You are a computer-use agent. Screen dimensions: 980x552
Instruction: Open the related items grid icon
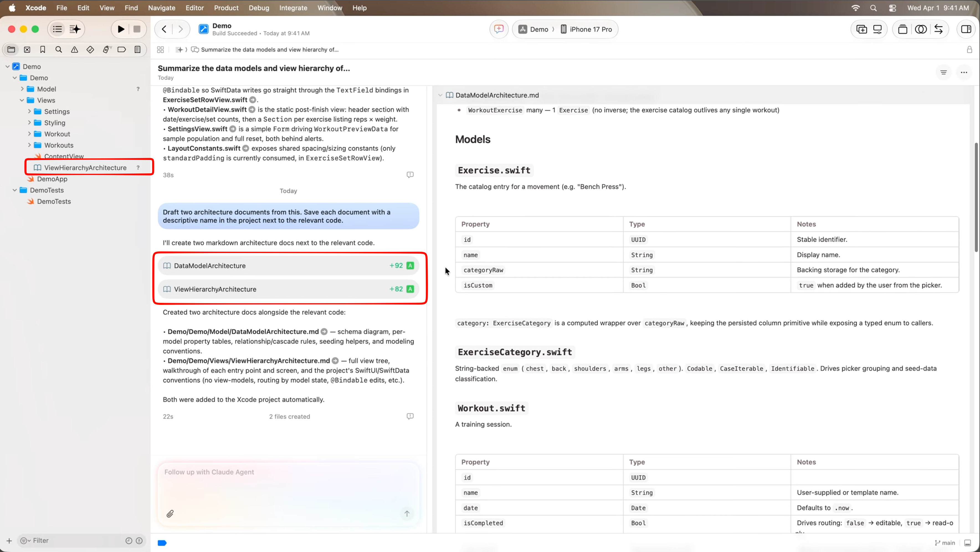(x=161, y=50)
